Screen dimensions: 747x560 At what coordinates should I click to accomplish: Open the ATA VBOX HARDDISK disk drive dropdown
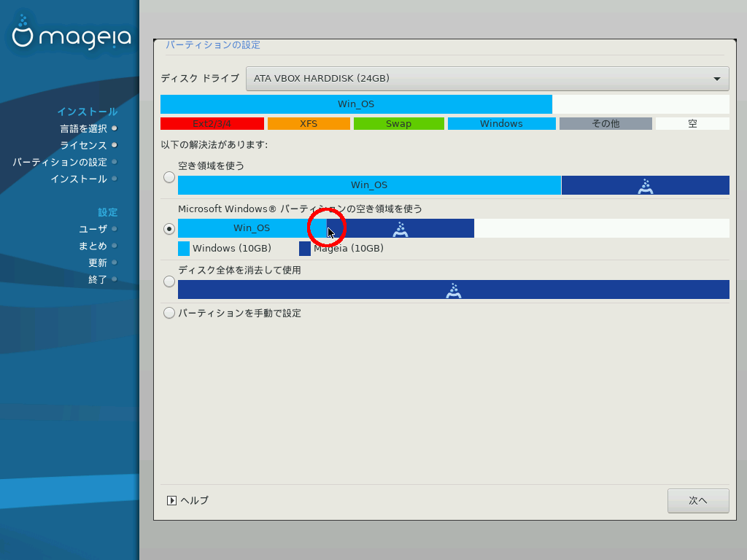click(x=487, y=79)
